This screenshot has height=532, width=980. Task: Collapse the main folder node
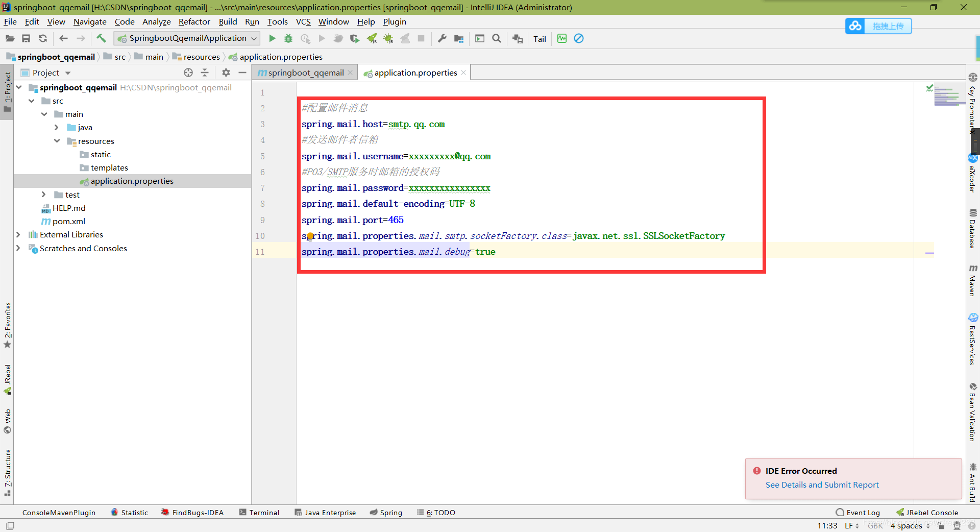tap(44, 114)
